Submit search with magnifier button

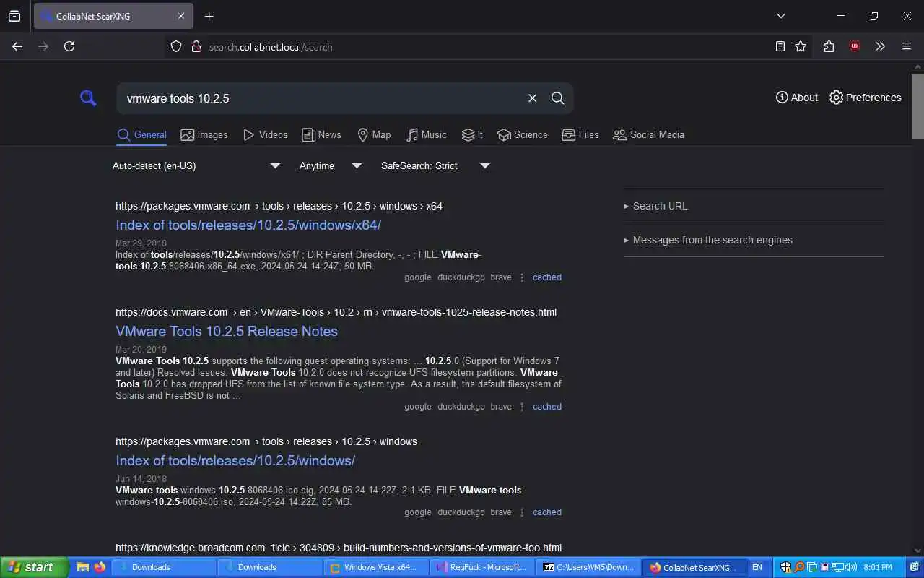pyautogui.click(x=557, y=98)
